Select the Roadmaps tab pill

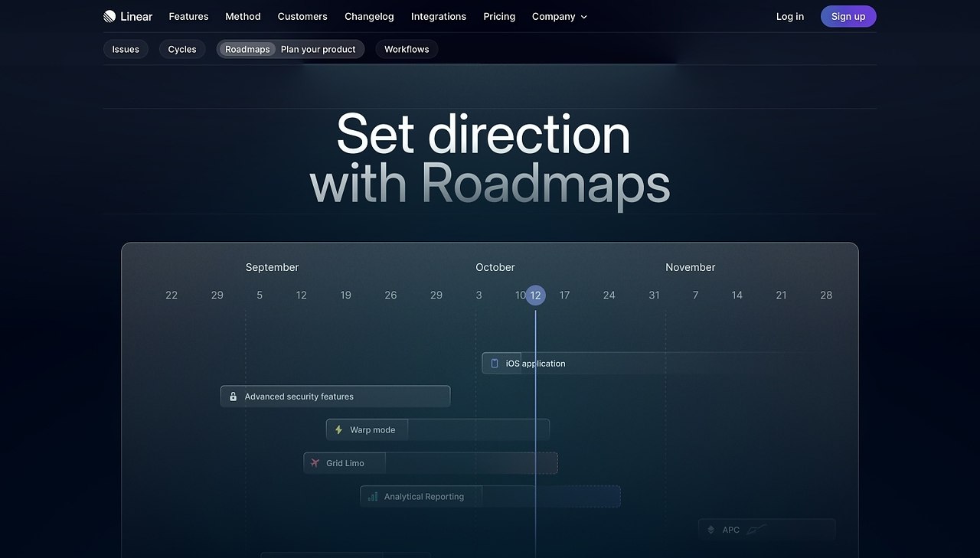coord(247,49)
